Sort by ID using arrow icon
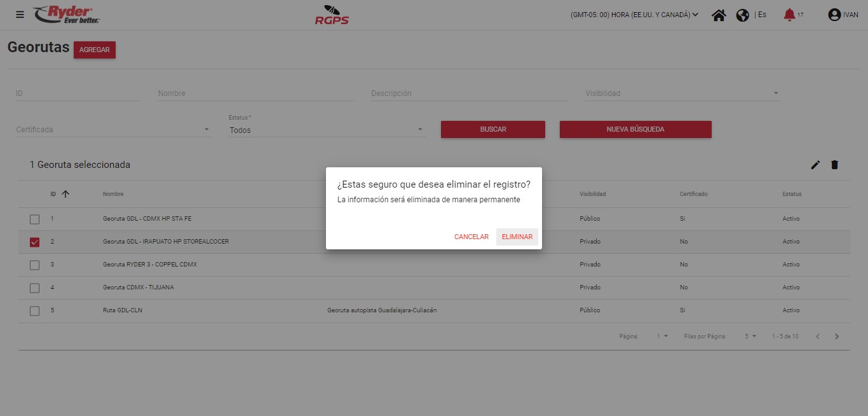The width and height of the screenshot is (868, 416). click(65, 194)
